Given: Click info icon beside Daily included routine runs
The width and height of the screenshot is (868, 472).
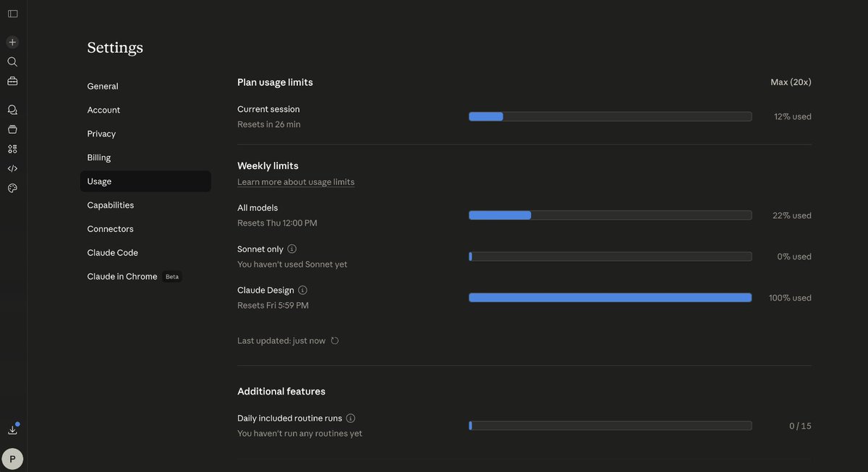Looking at the screenshot, I should click(x=350, y=418).
